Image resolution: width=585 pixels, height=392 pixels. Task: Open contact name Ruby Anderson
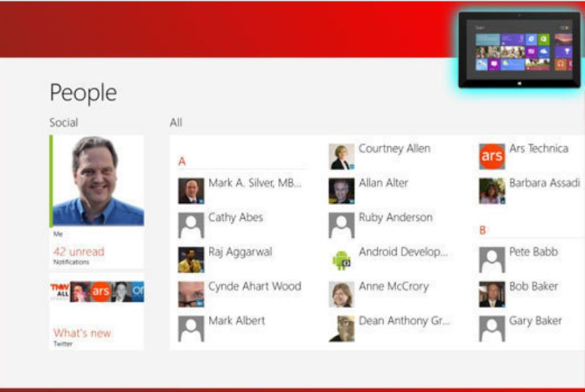click(x=395, y=217)
